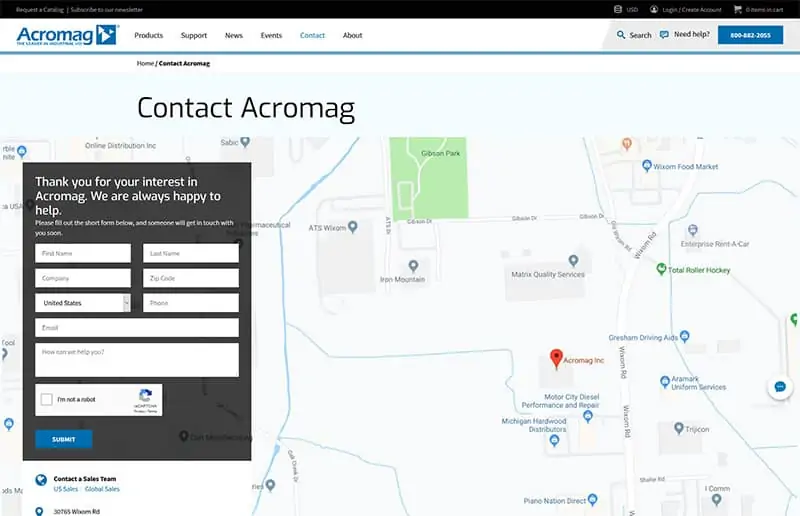Screen dimensions: 800x516
Task: Click the Motor City Diesel pin
Action: click(588, 416)
